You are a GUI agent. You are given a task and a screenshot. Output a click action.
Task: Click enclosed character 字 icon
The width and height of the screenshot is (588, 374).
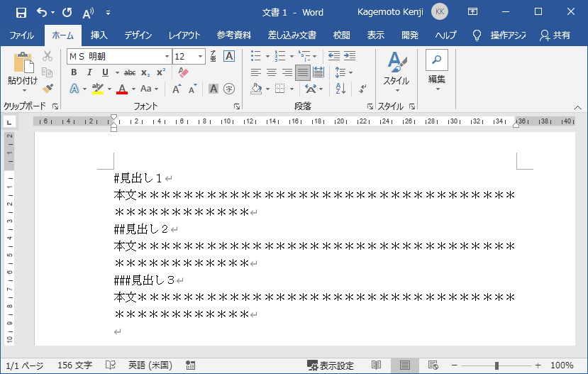tap(229, 89)
